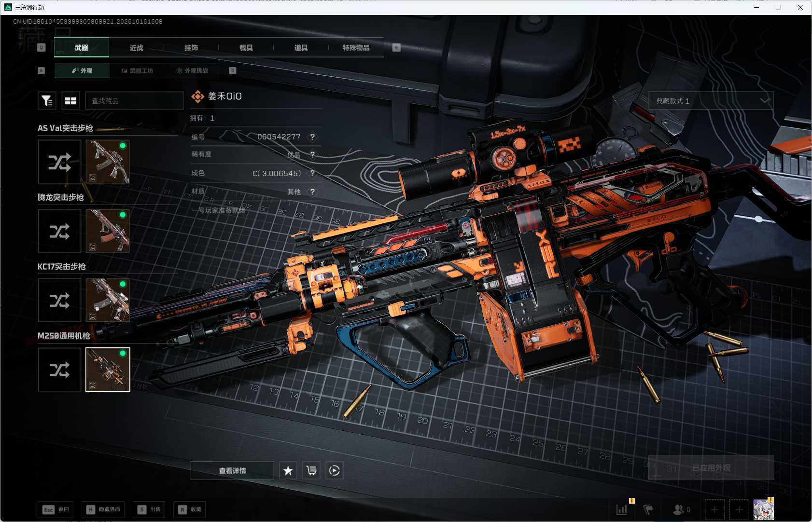Image resolution: width=812 pixels, height=522 pixels.
Task: Click the 出售 sell button
Action: coord(149,509)
